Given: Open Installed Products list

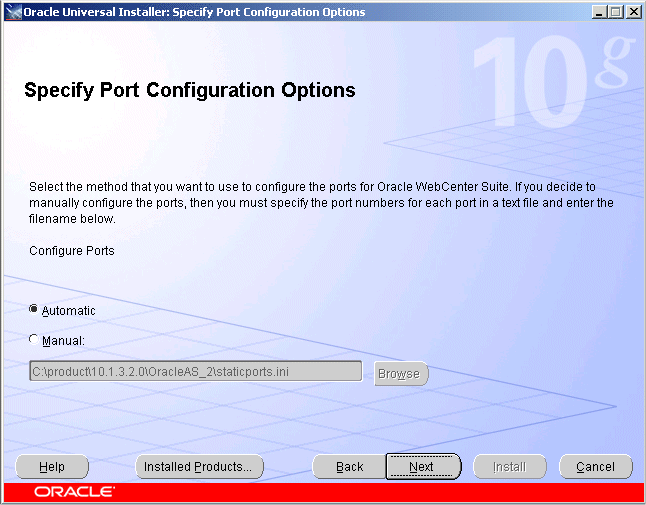Looking at the screenshot, I should pos(199,467).
